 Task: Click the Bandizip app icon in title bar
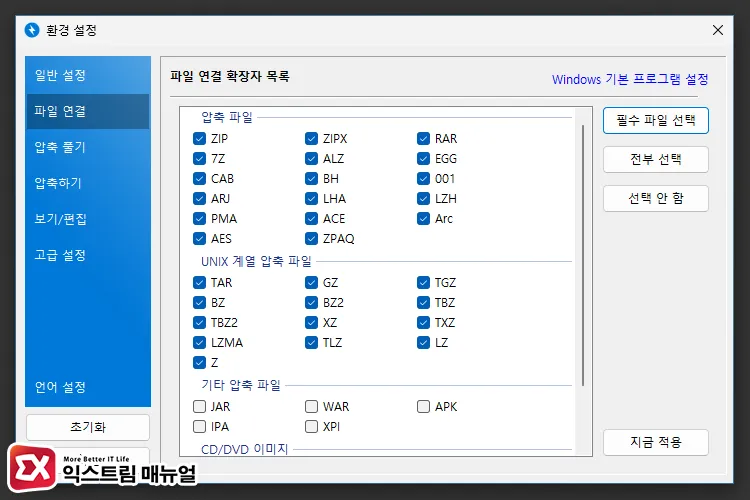coord(32,30)
